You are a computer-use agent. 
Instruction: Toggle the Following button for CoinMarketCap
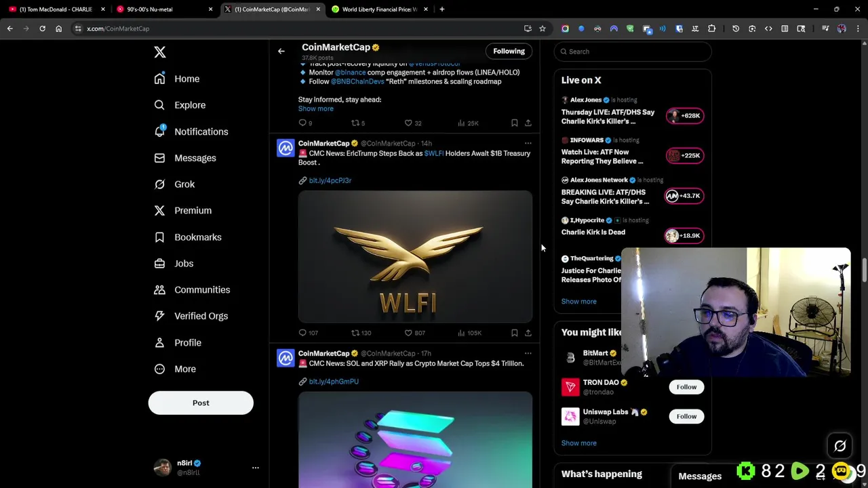tap(509, 51)
